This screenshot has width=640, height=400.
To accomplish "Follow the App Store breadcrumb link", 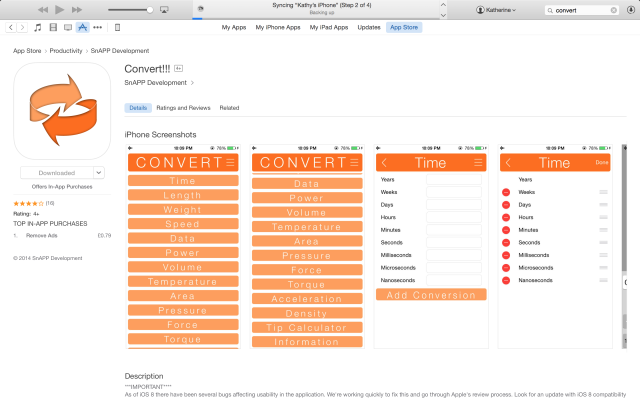I will pos(27,51).
